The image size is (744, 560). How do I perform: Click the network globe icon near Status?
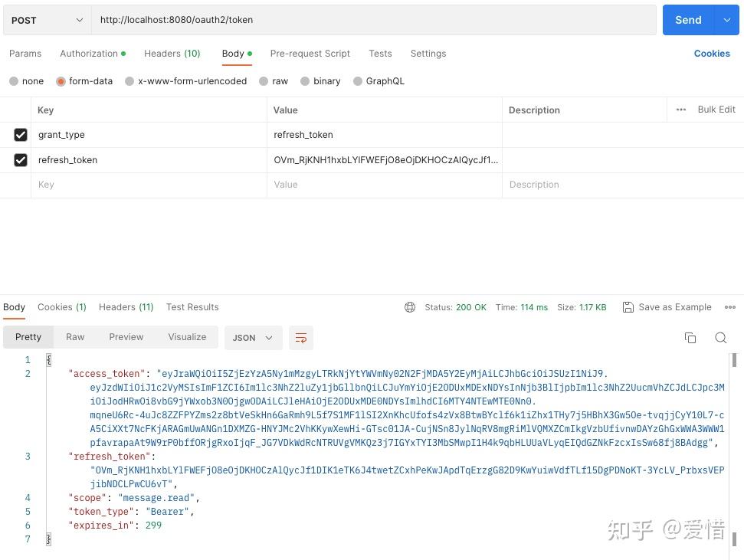411,306
